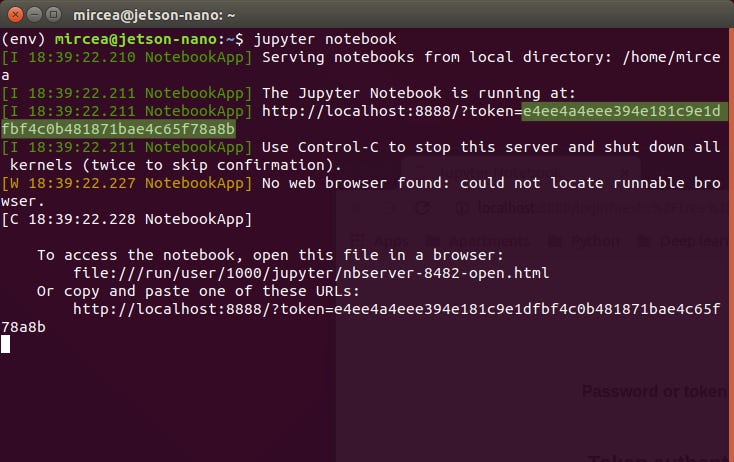This screenshot has width=734, height=462.
Task: Click the '[I 18:39:22.210 NotebookApp]' log tag
Action: 126,57
